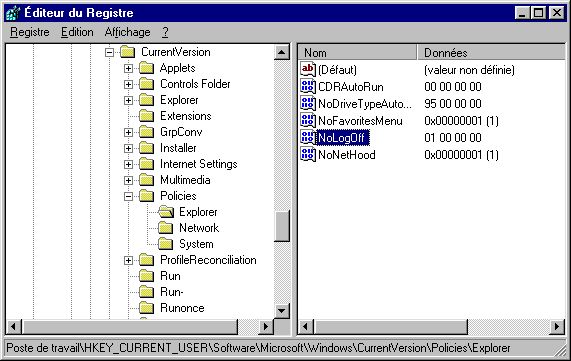
Task: Click values pane horizontal scrollbar thumb
Action: point(390,327)
